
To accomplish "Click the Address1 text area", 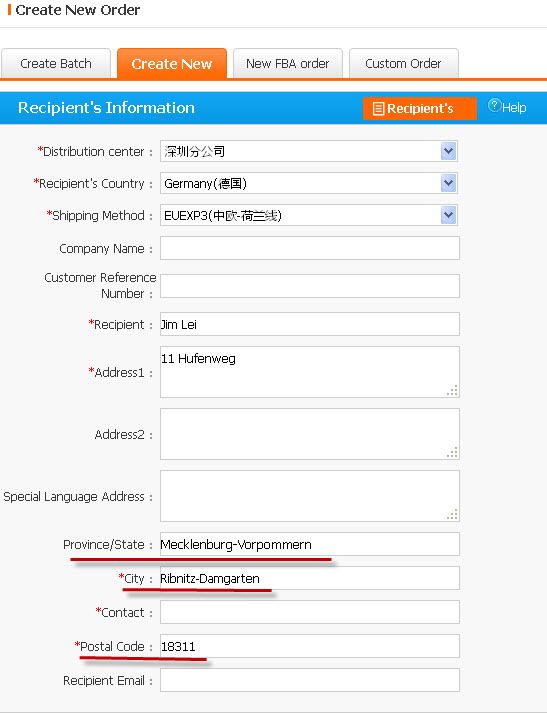I will [x=310, y=372].
